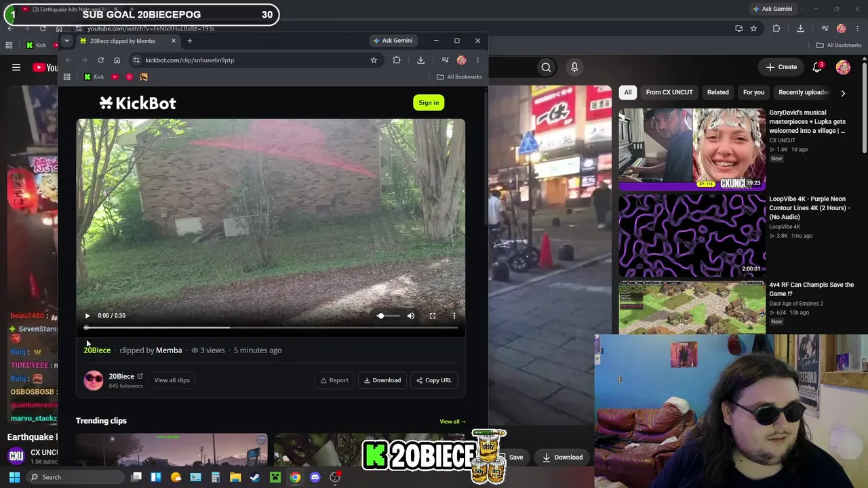This screenshot has width=868, height=488.
Task: Open Calculator from the taskbar
Action: [216, 477]
